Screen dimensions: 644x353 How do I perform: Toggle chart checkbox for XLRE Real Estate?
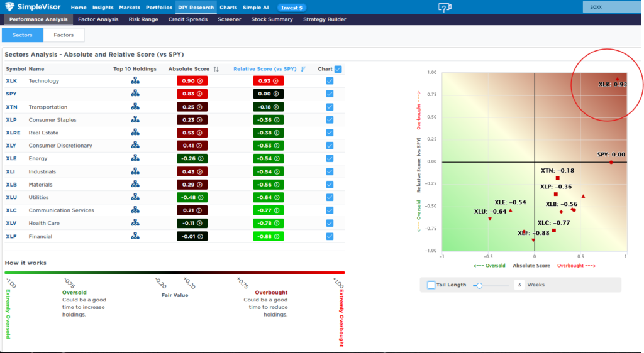[x=330, y=133]
